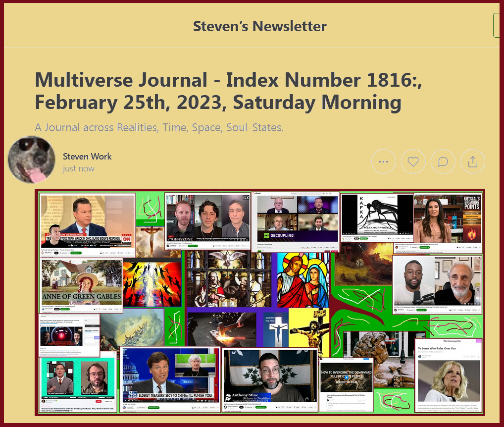Open comments with speech bubble icon
The height and width of the screenshot is (427, 504).
443,161
